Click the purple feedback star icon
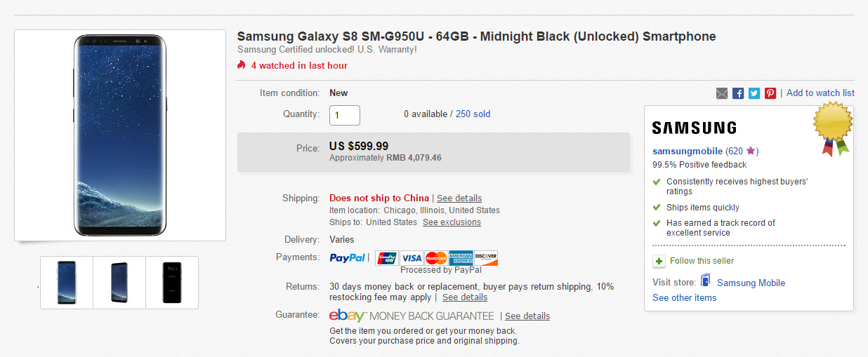868x357 pixels. pyautogui.click(x=751, y=151)
